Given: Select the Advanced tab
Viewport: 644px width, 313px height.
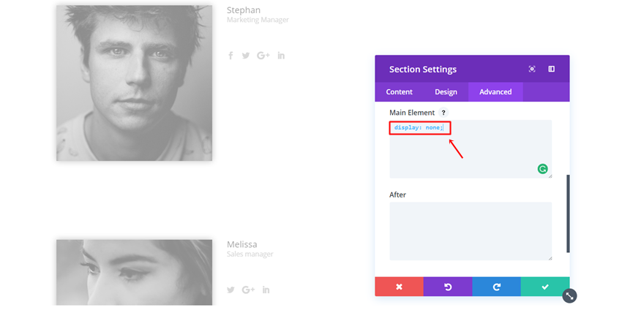Looking at the screenshot, I should [x=495, y=91].
